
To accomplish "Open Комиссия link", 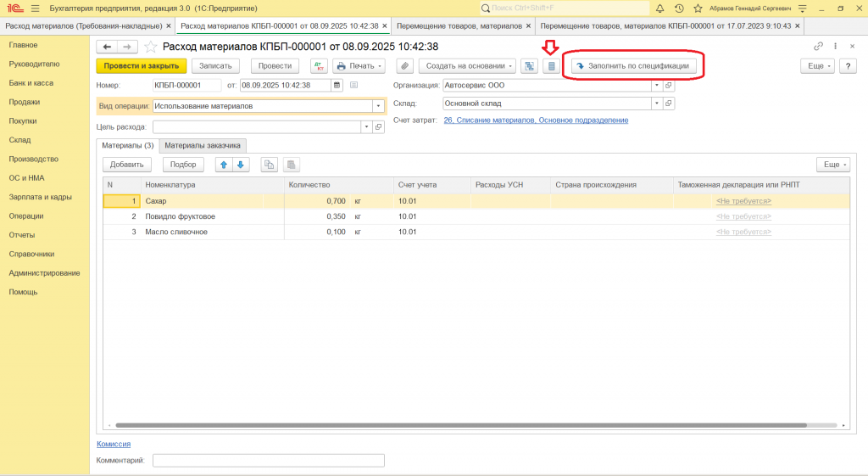I will (114, 445).
